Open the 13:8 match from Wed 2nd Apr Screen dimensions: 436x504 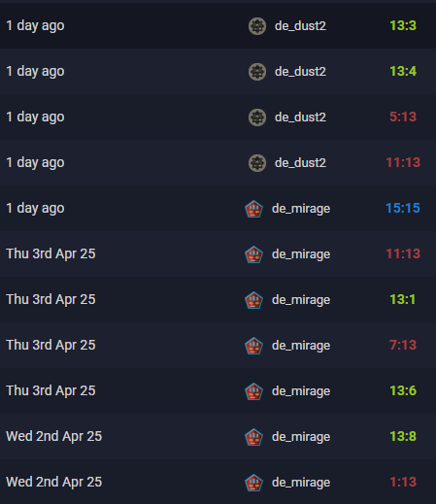coord(403,436)
